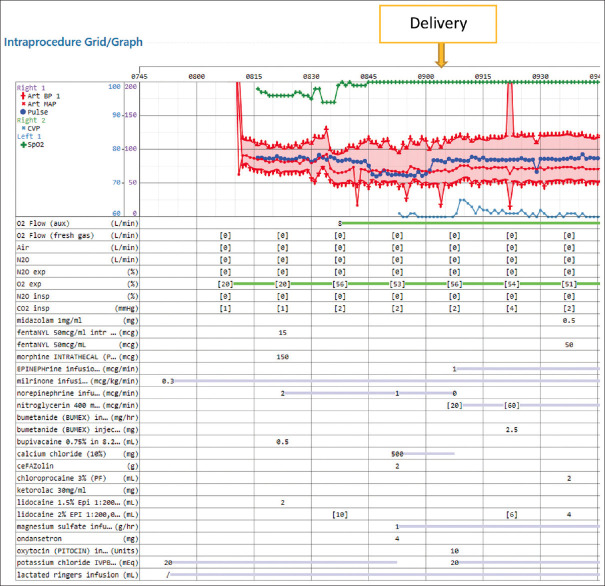This screenshot has height=586, width=605.
Task: Click the calcium chloride 500 dose entry
Action: click(x=397, y=453)
